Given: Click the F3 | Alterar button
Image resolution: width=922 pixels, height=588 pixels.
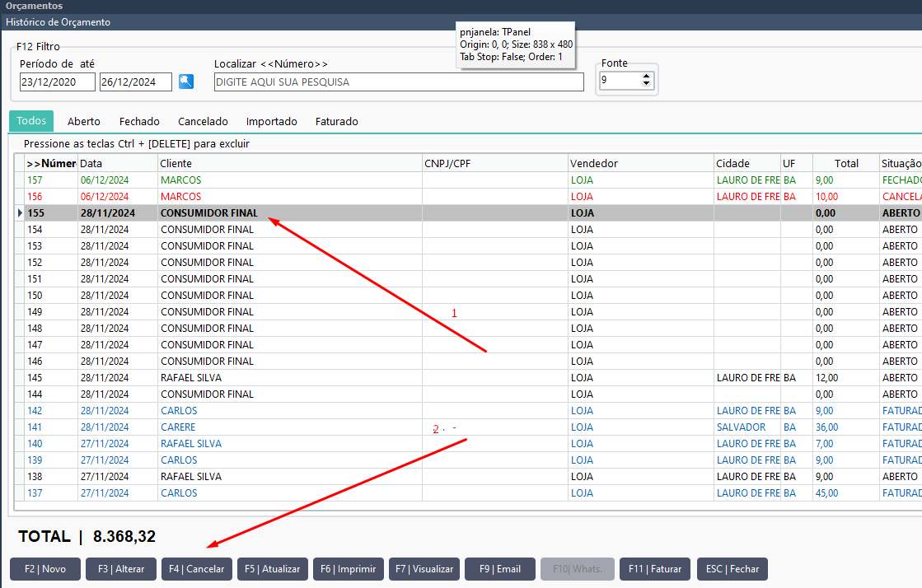Looking at the screenshot, I should [x=121, y=568].
